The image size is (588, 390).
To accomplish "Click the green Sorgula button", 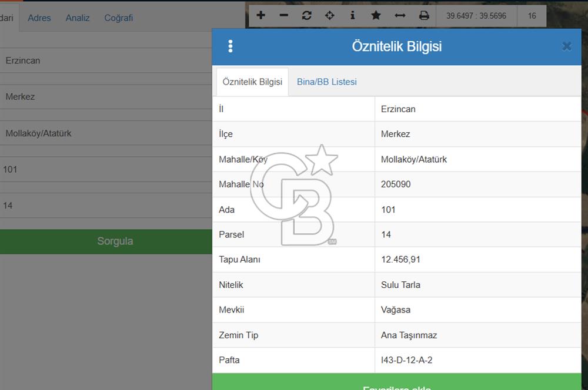I will [x=106, y=241].
